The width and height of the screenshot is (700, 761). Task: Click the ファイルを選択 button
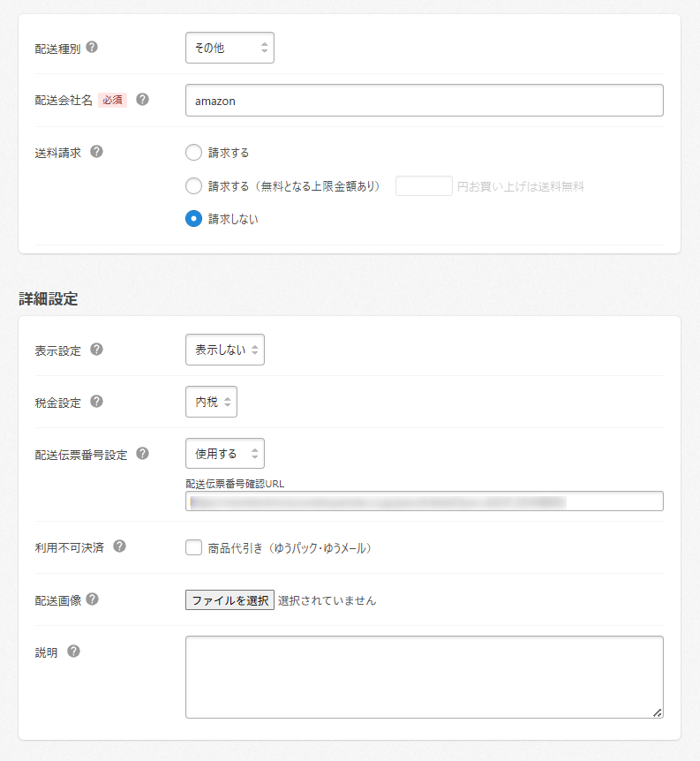[x=230, y=600]
